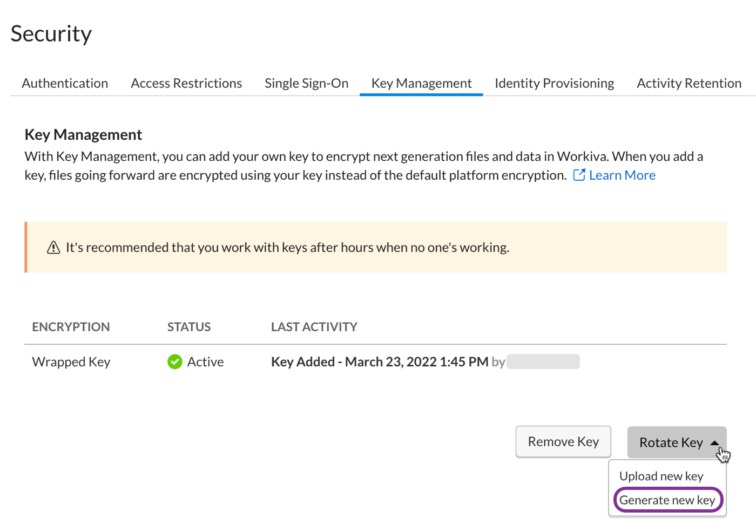
Task: Open the Learn More link
Action: 622,175
